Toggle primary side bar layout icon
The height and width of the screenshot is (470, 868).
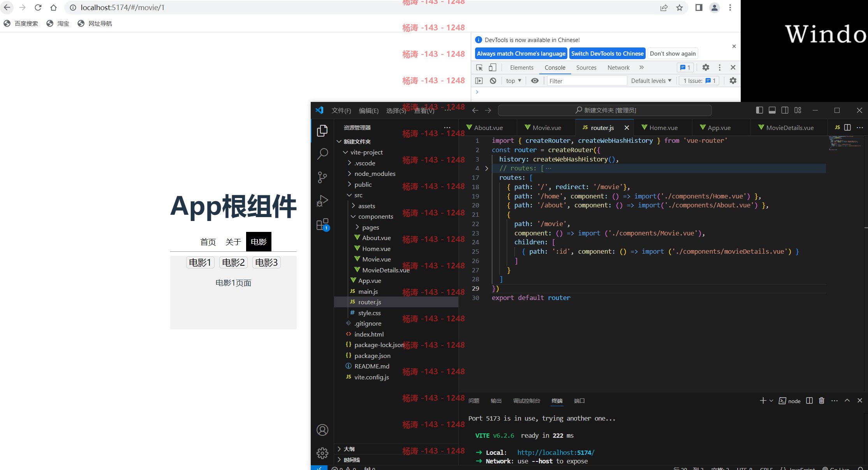pyautogui.click(x=759, y=110)
